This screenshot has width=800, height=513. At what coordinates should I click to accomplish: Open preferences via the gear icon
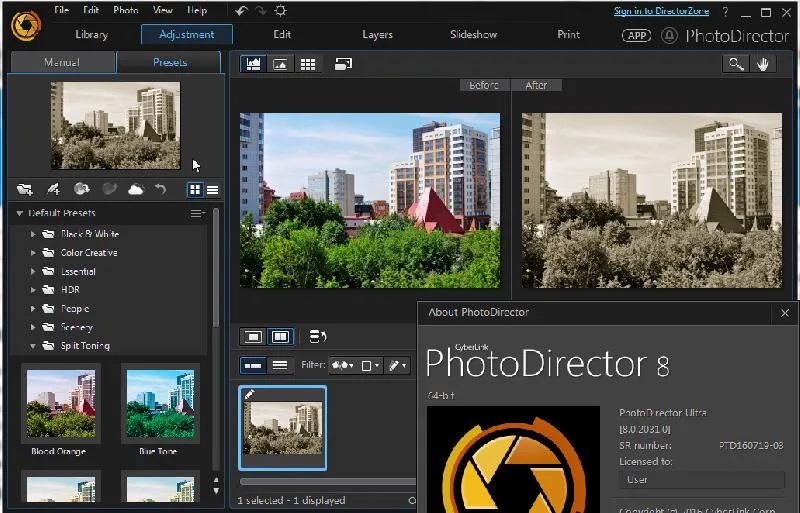[280, 11]
